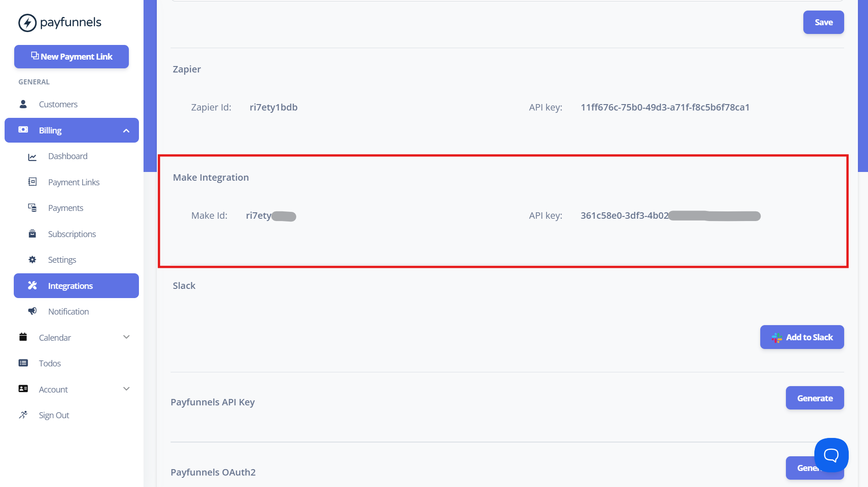Select the Integrations menu item
This screenshot has height=487, width=868.
[x=76, y=286]
